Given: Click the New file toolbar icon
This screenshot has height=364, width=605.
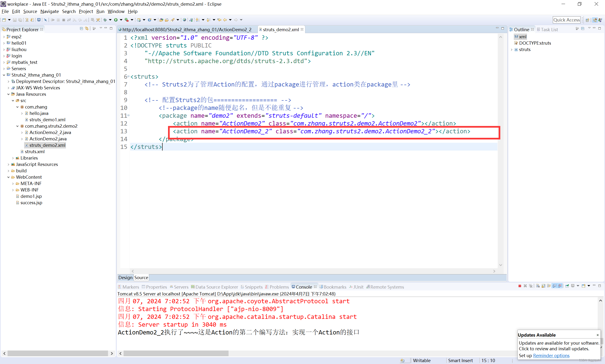Looking at the screenshot, I should click(4, 20).
